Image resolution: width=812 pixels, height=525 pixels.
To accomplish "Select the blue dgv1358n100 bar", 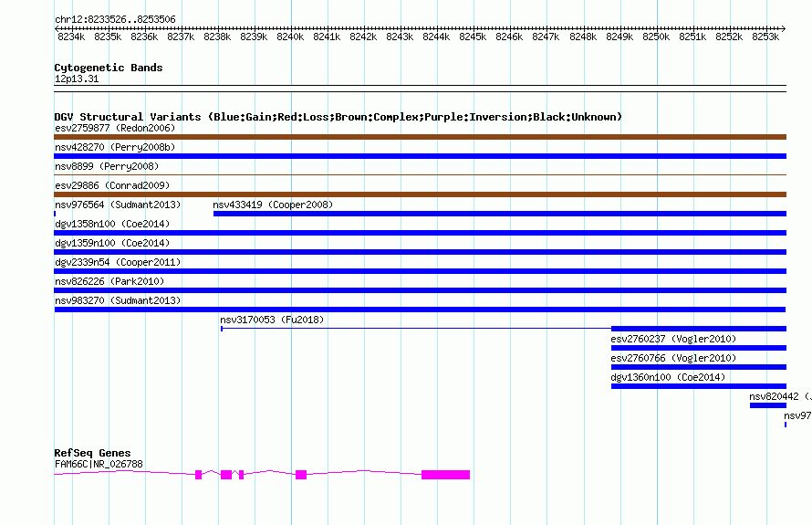I will tap(420, 233).
